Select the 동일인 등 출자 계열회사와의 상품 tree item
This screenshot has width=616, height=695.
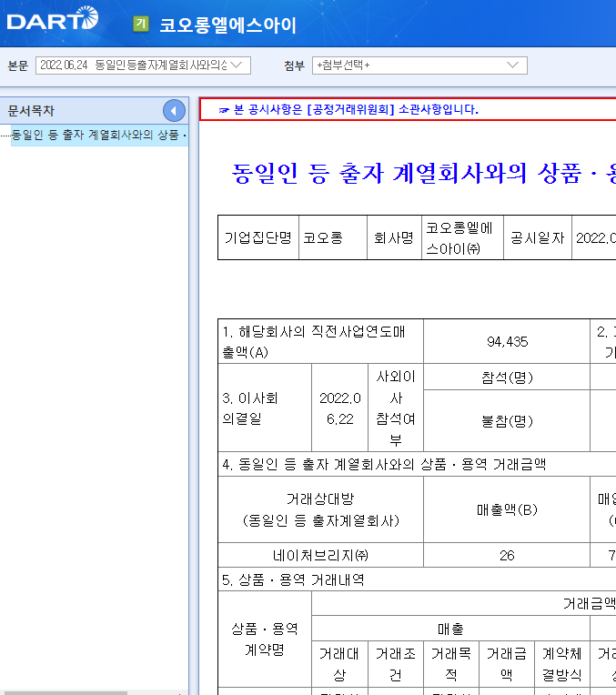(x=99, y=135)
